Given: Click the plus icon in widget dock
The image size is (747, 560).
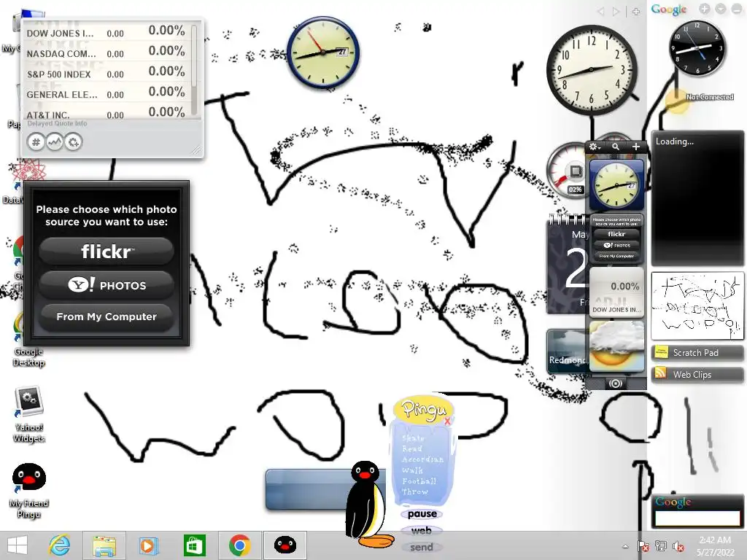Looking at the screenshot, I should pyautogui.click(x=636, y=147).
